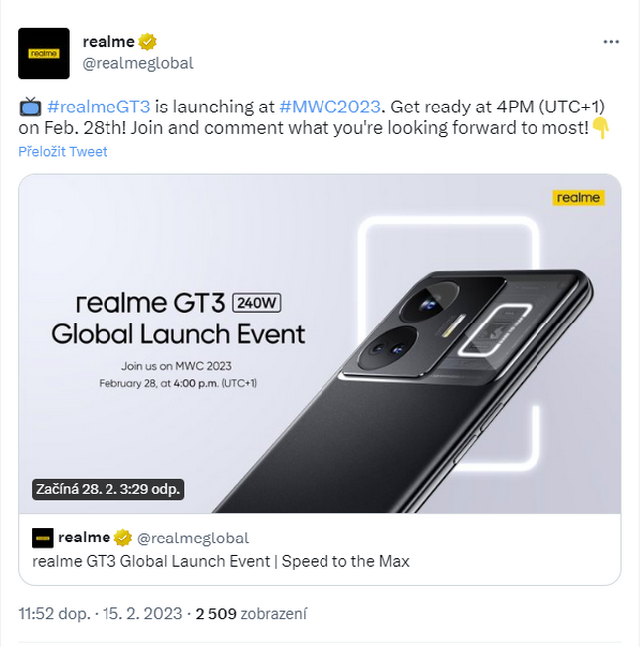Open card title realme GT3 Global Launch Event
The width and height of the screenshot is (644, 647).
(221, 562)
